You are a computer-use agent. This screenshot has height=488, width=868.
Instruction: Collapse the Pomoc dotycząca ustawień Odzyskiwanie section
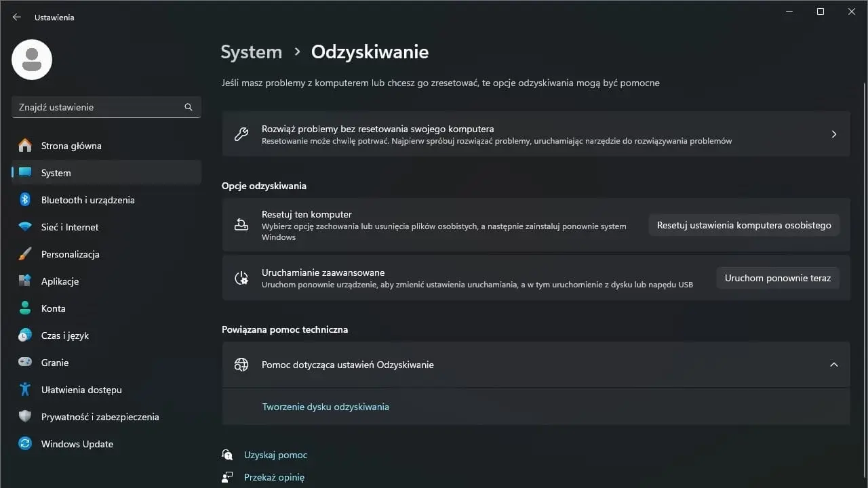pos(834,365)
